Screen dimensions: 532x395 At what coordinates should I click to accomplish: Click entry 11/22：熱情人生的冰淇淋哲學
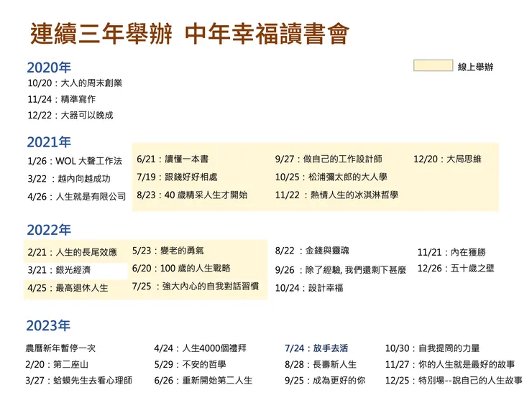point(336,195)
